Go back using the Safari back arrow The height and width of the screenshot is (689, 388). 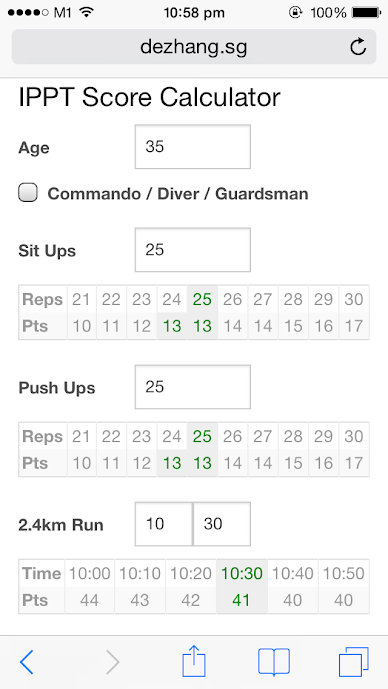click(26, 662)
